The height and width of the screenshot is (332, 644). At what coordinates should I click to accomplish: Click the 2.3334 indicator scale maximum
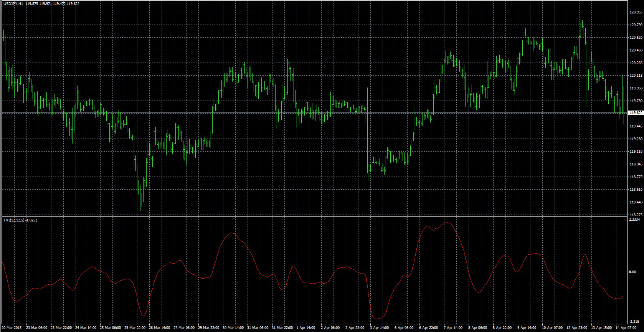click(x=635, y=220)
